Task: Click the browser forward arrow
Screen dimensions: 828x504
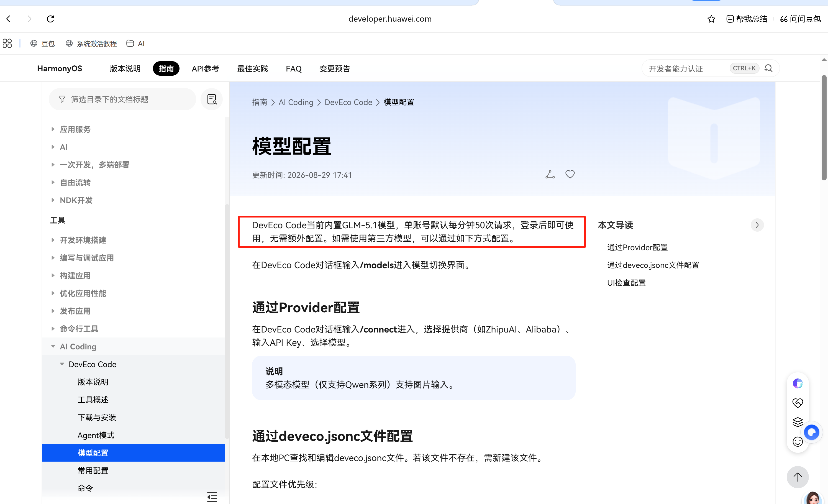Action: pyautogui.click(x=30, y=19)
